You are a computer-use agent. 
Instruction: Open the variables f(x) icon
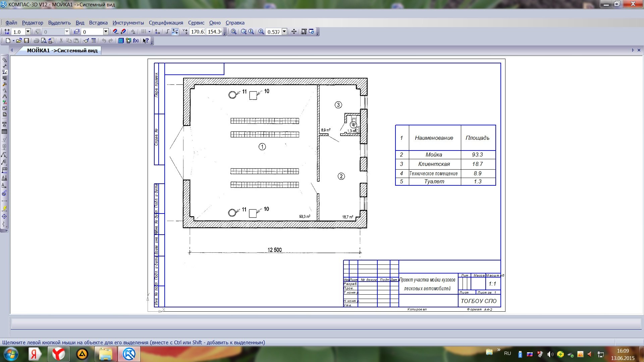click(136, 41)
